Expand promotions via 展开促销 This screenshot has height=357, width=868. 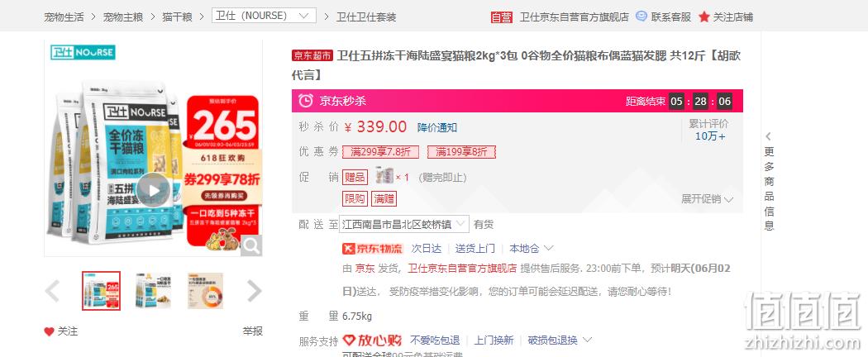tap(707, 199)
